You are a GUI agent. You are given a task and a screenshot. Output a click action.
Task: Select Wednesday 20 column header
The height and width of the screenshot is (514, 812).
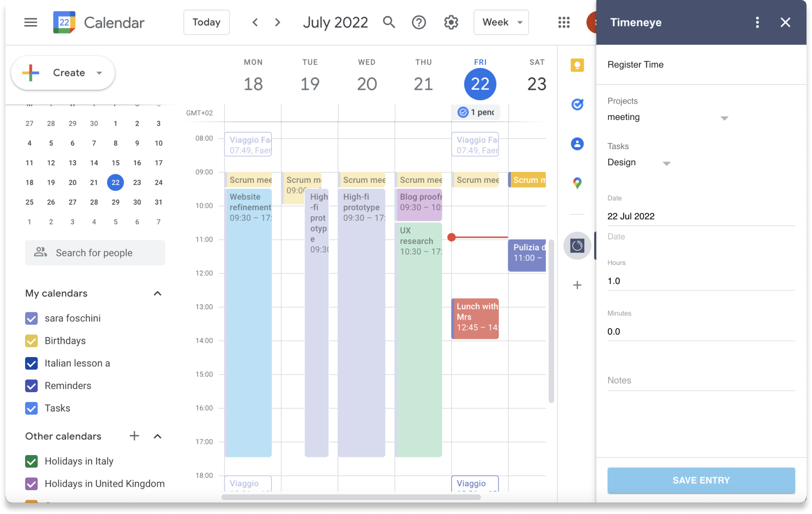[x=367, y=77]
